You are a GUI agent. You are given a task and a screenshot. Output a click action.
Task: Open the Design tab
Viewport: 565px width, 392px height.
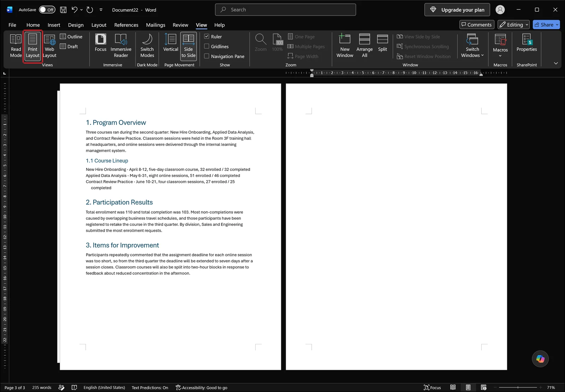[76, 25]
